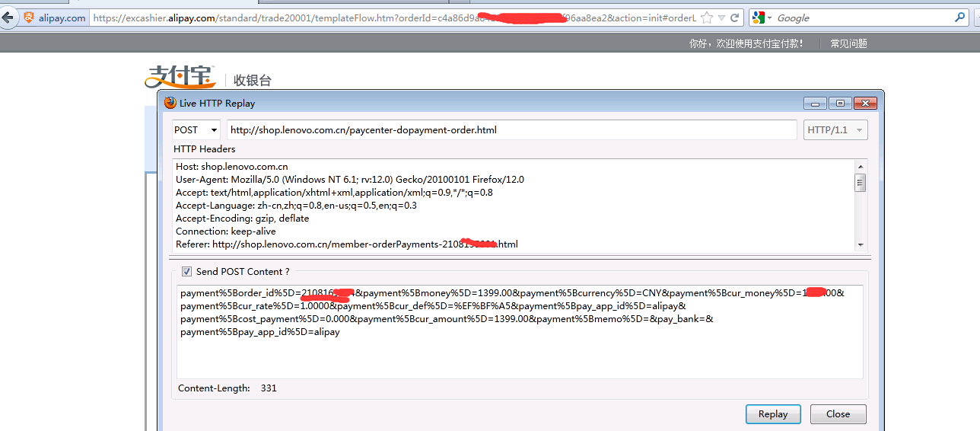Edit the shop.lenovo.com.cn request URL field
This screenshot has width=980, height=431.
512,130
